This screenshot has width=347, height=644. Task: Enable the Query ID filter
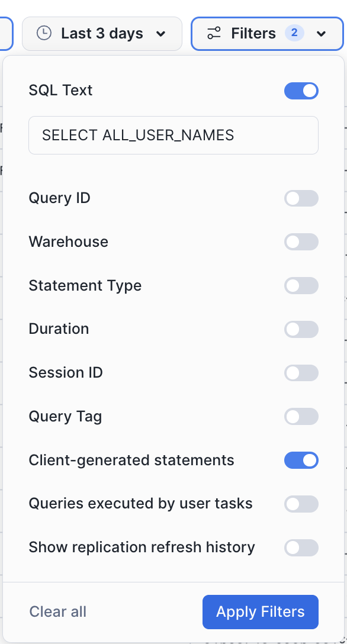coord(301,198)
